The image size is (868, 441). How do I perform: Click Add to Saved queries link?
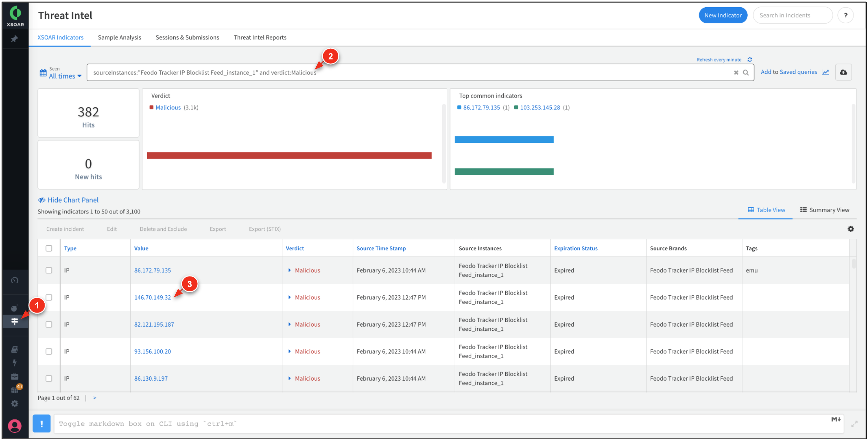tap(789, 72)
